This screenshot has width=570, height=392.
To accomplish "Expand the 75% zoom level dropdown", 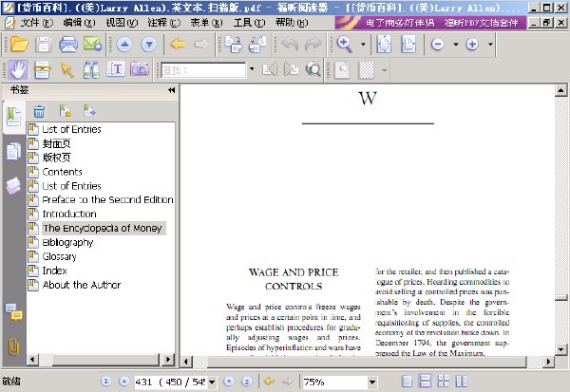I will [x=371, y=382].
